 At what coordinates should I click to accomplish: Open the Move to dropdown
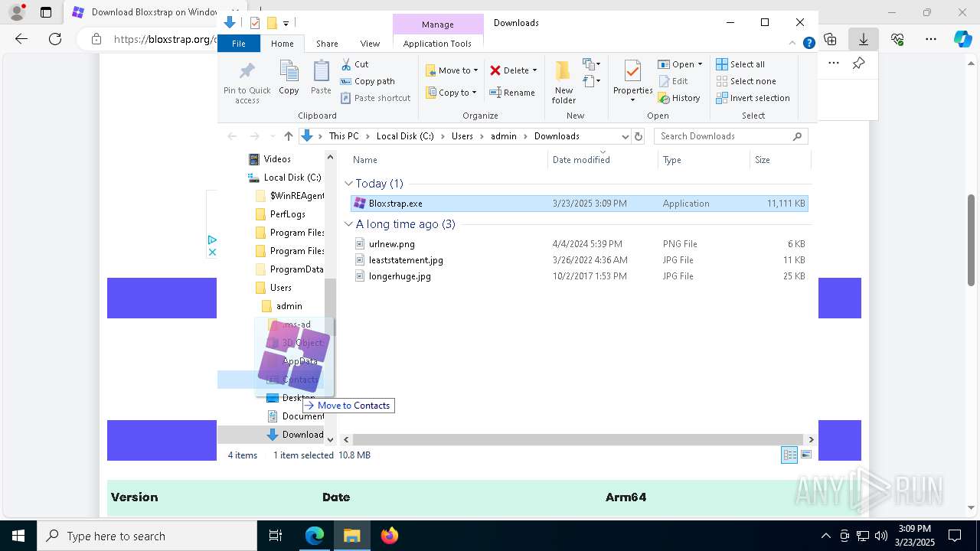452,70
